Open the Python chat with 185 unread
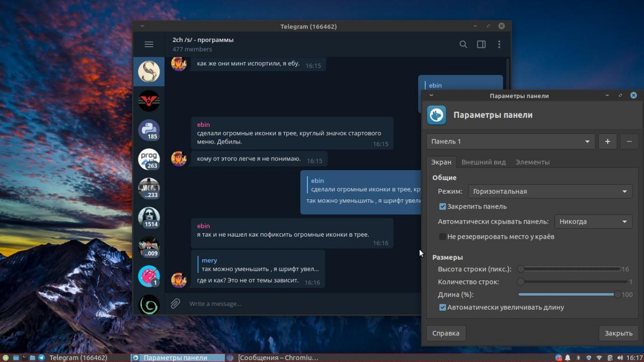 click(x=149, y=130)
